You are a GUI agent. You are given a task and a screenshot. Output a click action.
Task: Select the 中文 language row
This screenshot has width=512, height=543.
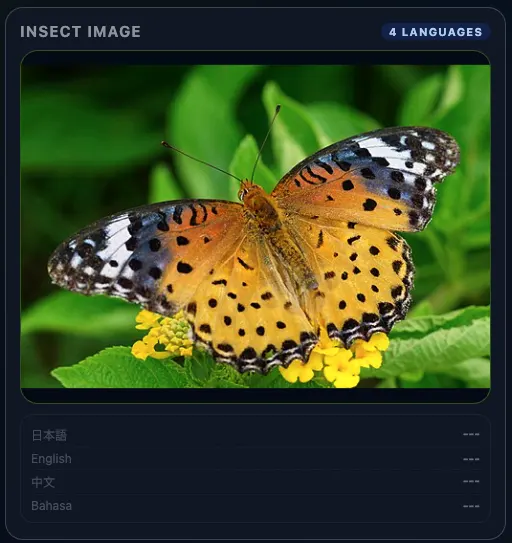(x=255, y=482)
